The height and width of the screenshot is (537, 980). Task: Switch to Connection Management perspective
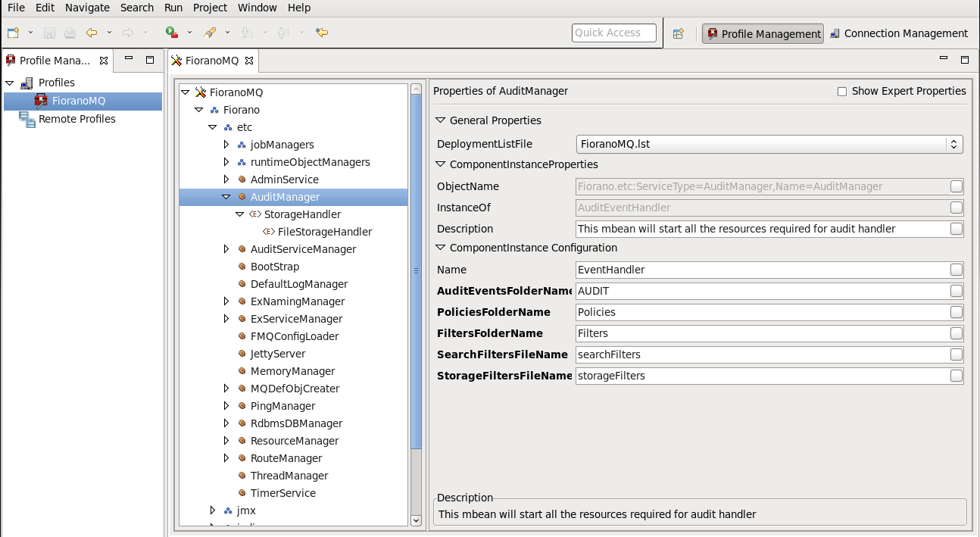[x=899, y=33]
